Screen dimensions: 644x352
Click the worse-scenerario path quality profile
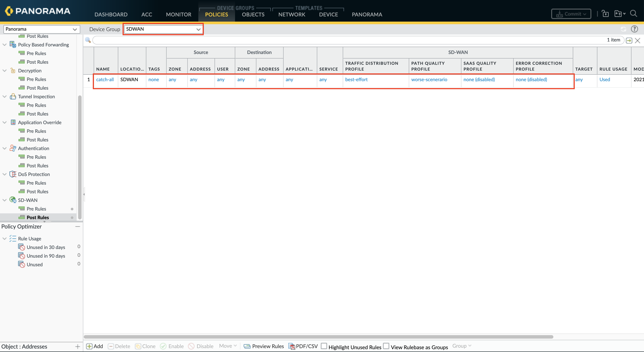[x=429, y=79]
